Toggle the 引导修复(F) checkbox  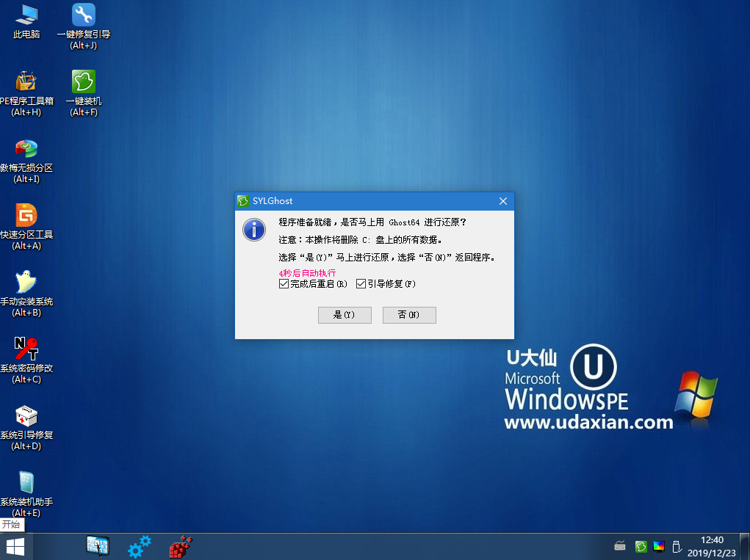click(x=361, y=284)
